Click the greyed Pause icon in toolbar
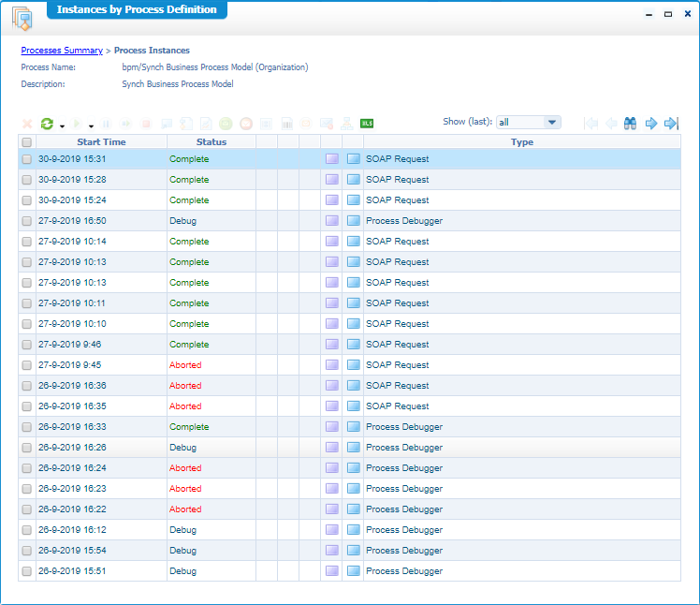Viewport: 700px width, 605px height. [107, 124]
